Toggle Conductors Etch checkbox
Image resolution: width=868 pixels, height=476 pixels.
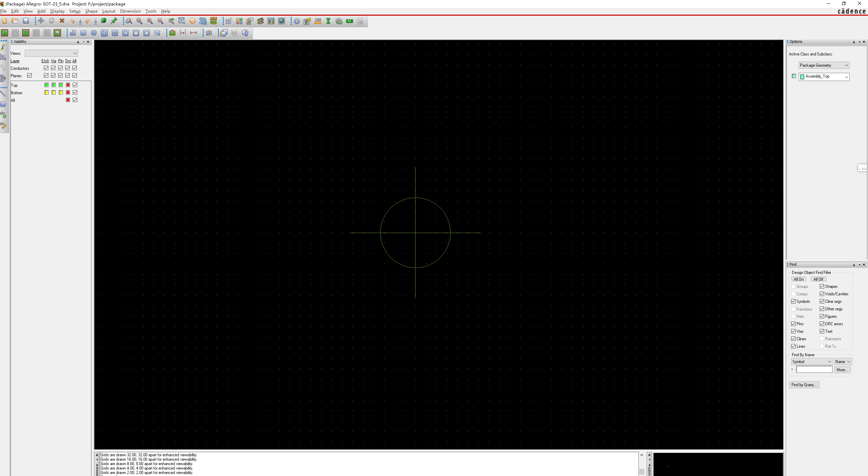point(46,68)
